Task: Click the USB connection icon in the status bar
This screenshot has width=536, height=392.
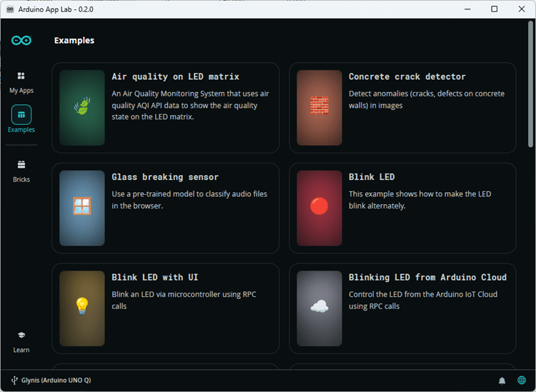Action: [x=14, y=381]
